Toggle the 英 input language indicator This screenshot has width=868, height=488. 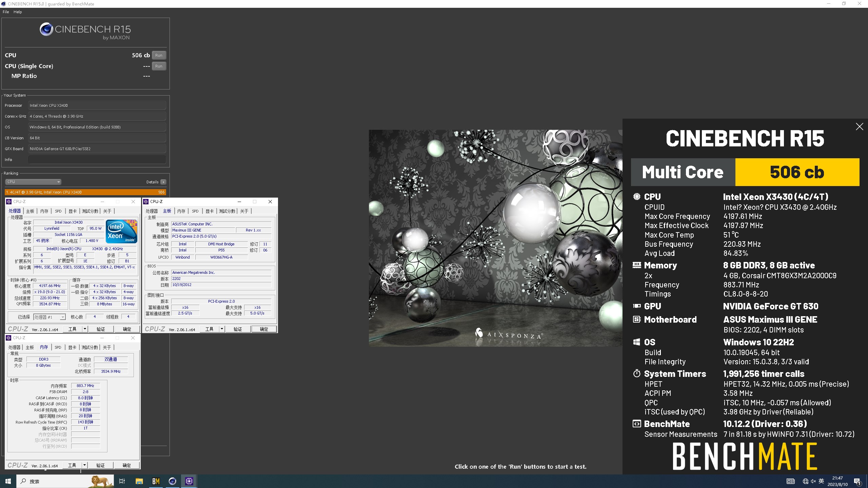point(821,481)
